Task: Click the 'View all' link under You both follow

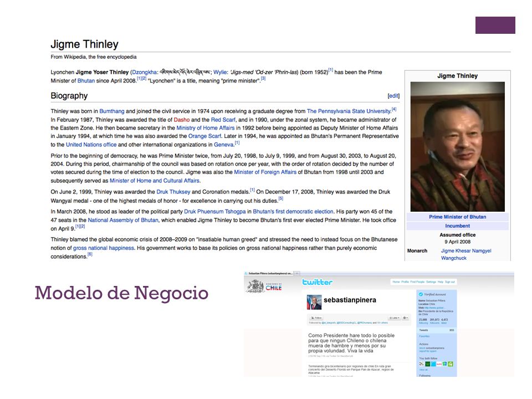Action: tap(423, 370)
